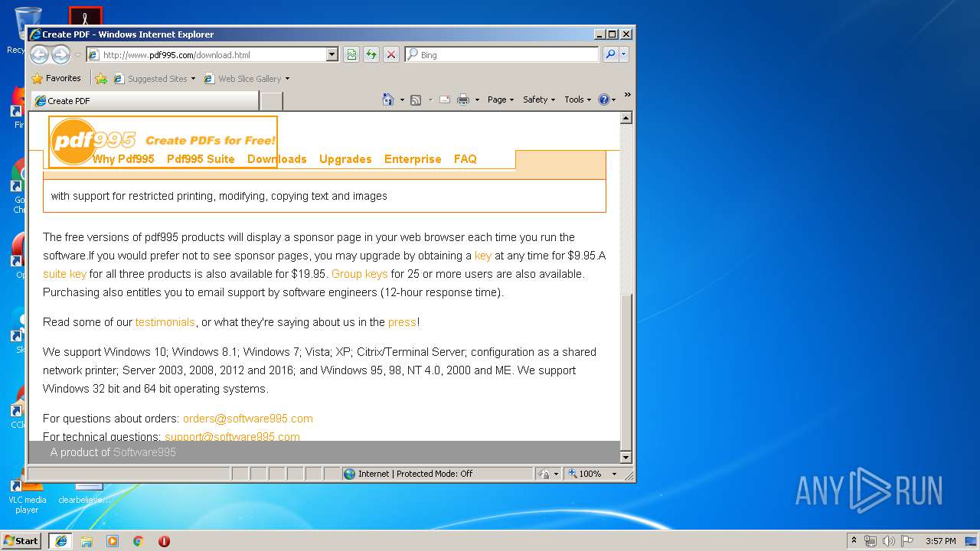980x551 pixels.
Task: Click the volume speaker tray icon
Action: pyautogui.click(x=889, y=540)
